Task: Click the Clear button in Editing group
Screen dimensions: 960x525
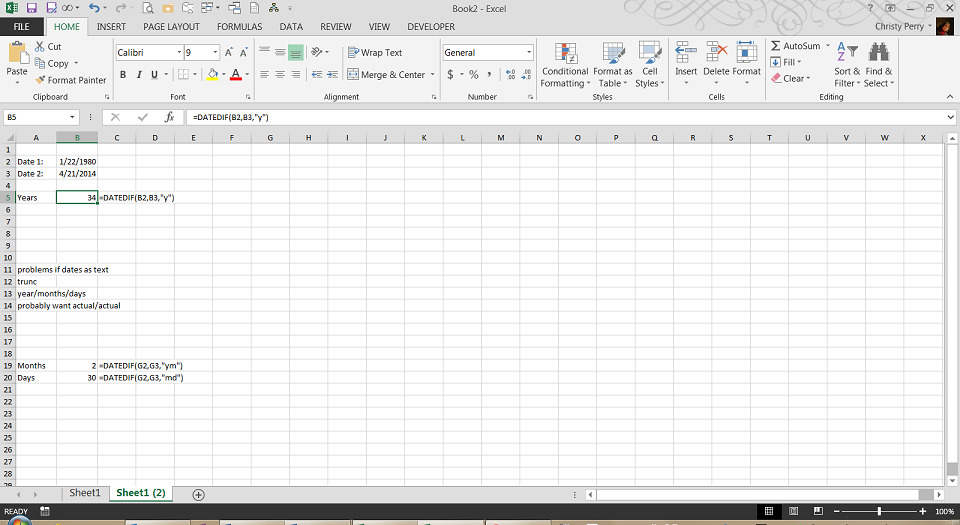Action: (790, 78)
